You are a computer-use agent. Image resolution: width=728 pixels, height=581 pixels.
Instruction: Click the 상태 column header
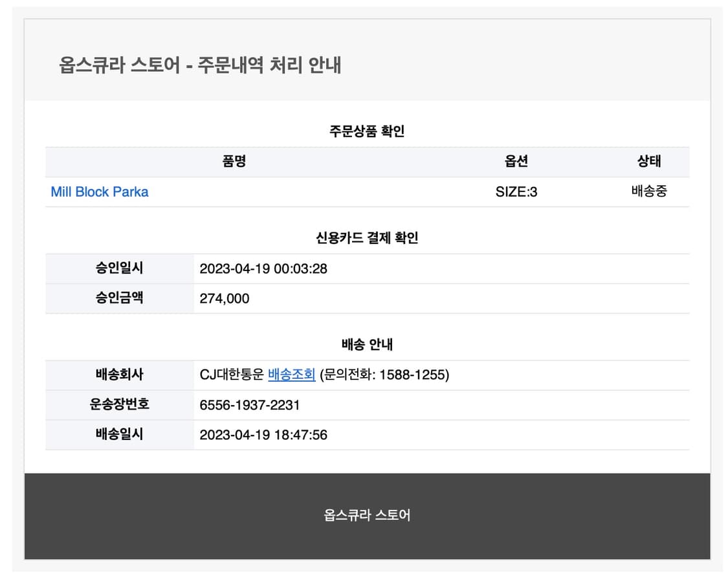click(x=648, y=162)
